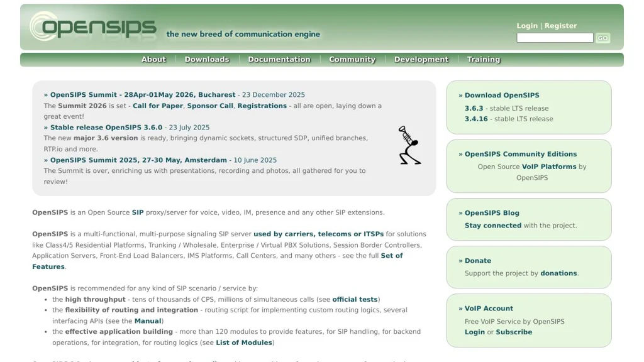Open the Call for Paper link
The image size is (644, 362).
tap(158, 106)
